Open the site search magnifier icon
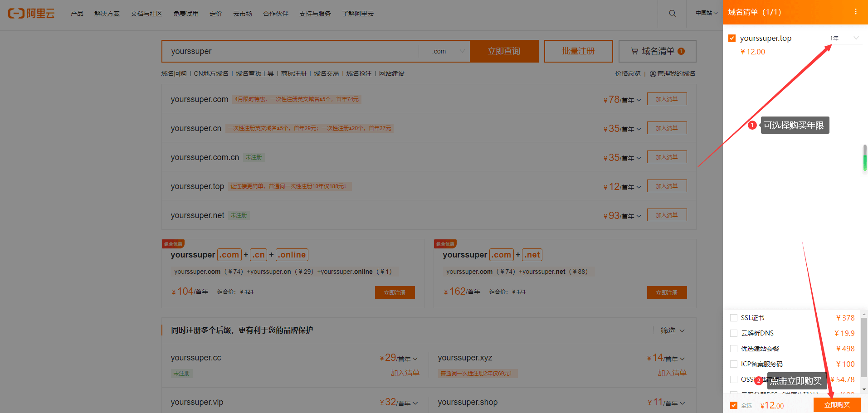The height and width of the screenshot is (413, 868). tap(673, 13)
